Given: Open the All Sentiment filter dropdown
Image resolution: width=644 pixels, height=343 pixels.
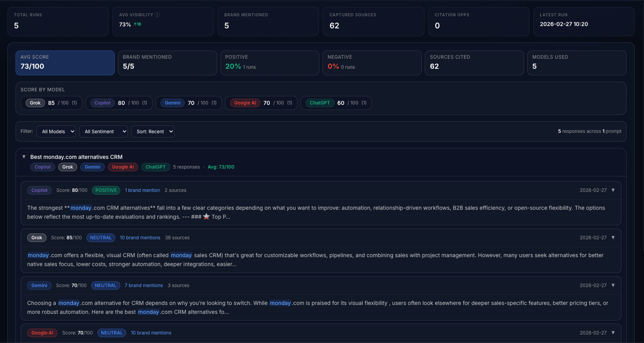Looking at the screenshot, I should (103, 132).
